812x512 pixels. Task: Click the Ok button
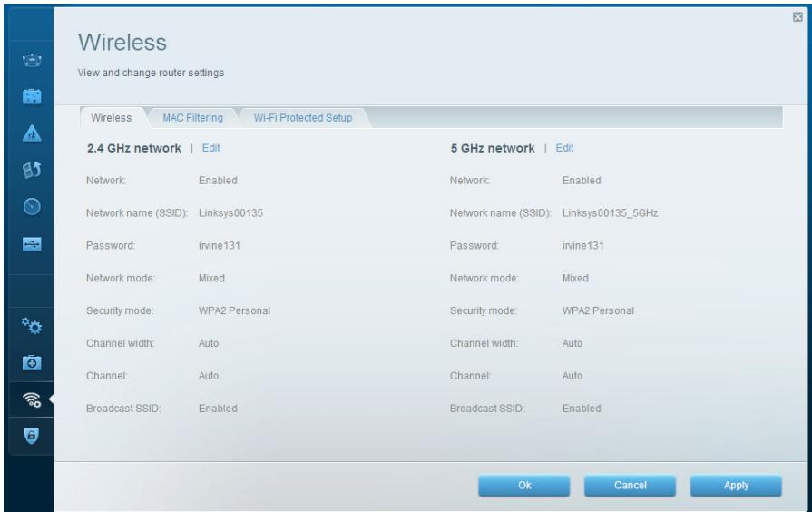[x=524, y=486]
